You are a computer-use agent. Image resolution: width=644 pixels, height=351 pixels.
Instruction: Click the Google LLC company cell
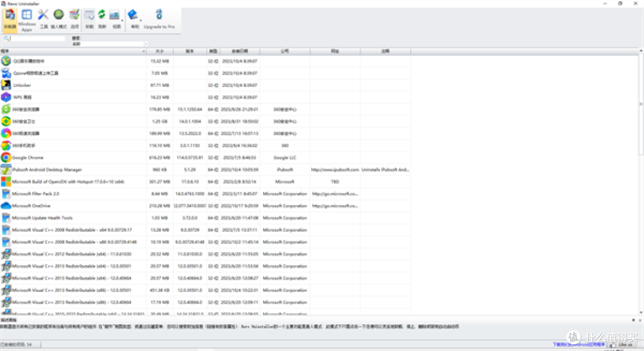pos(284,158)
